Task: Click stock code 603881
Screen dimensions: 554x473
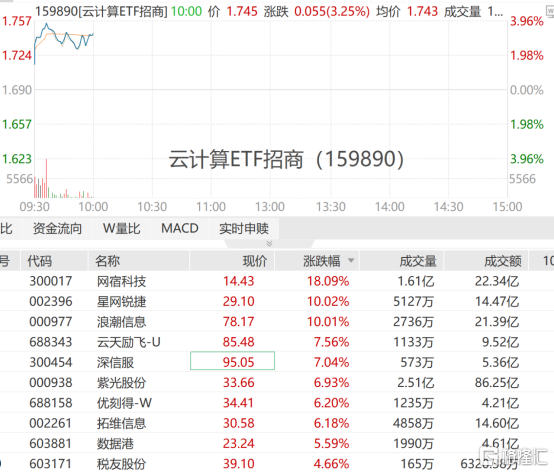Action: [51, 443]
